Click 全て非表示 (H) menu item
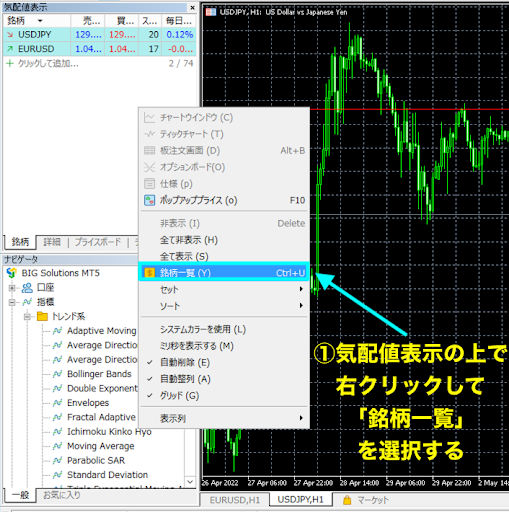Viewport: 509px width, 512px height. click(224, 240)
